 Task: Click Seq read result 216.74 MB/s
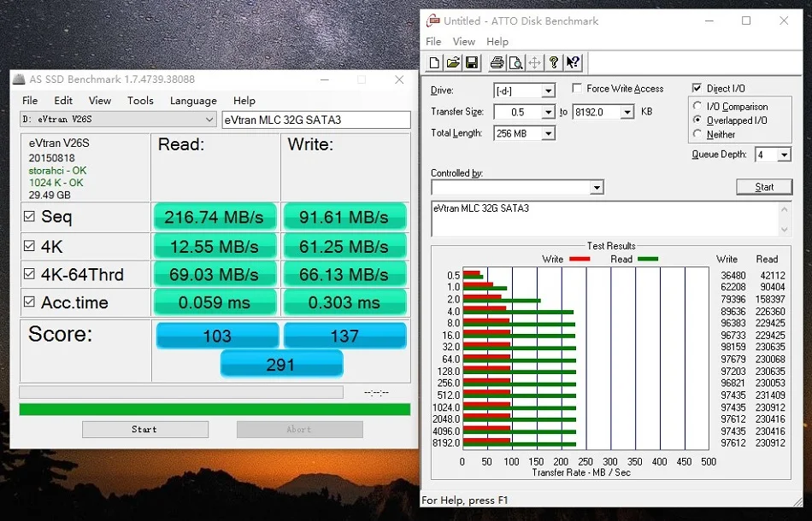pyautogui.click(x=215, y=217)
